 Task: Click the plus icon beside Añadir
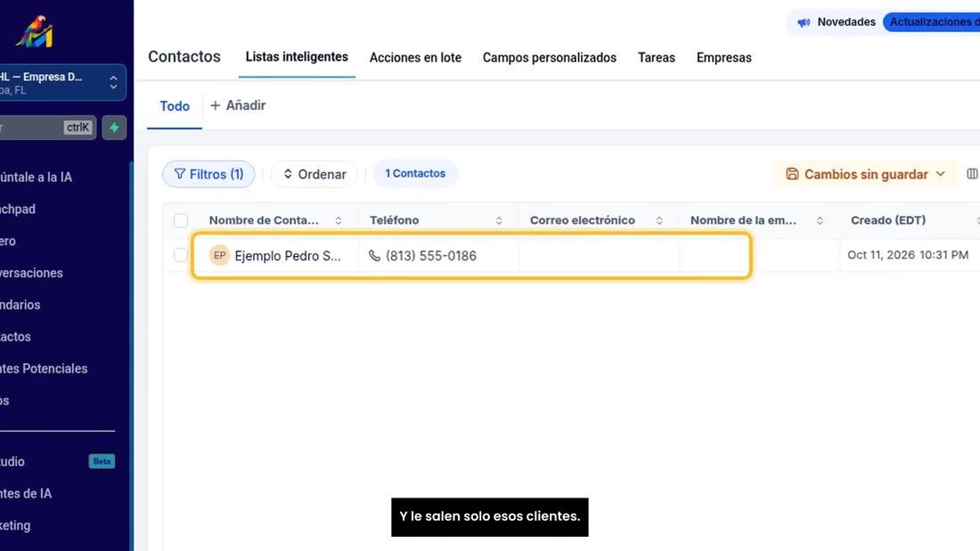click(x=215, y=106)
